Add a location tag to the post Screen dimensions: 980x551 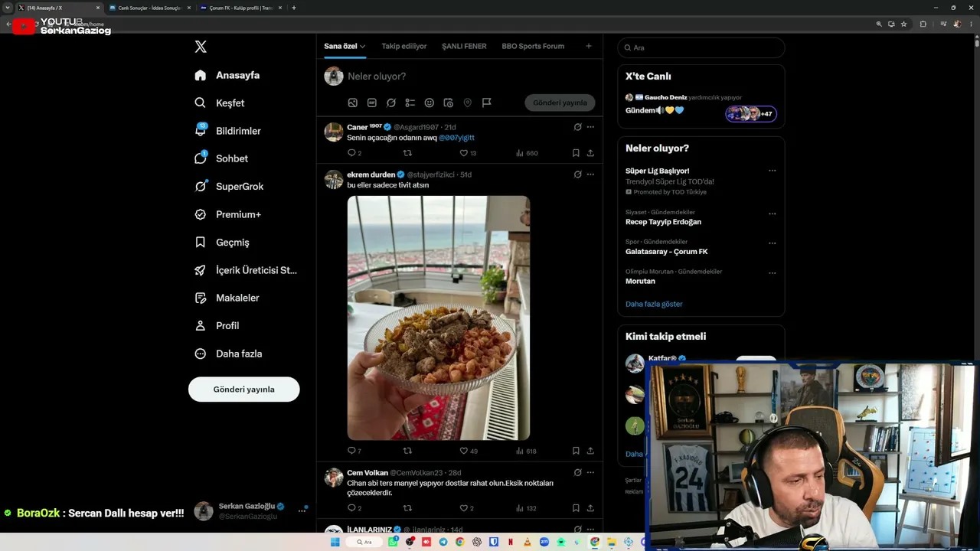pos(468,103)
